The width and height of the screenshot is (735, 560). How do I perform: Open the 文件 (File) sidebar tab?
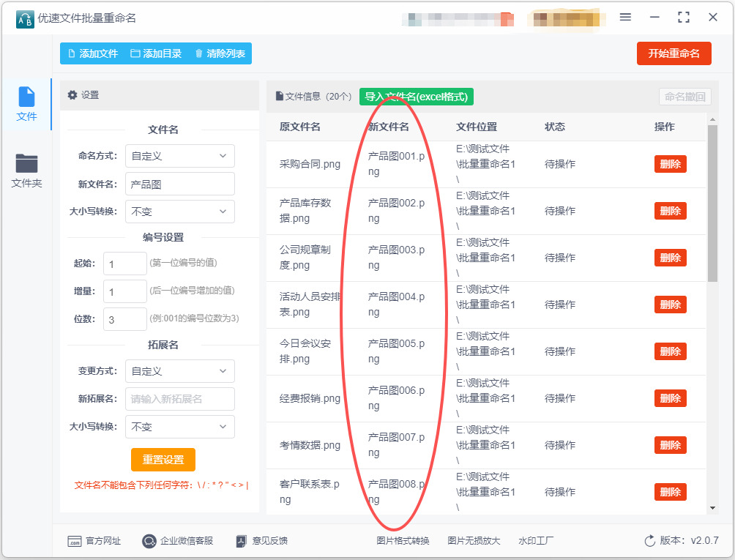click(x=26, y=104)
